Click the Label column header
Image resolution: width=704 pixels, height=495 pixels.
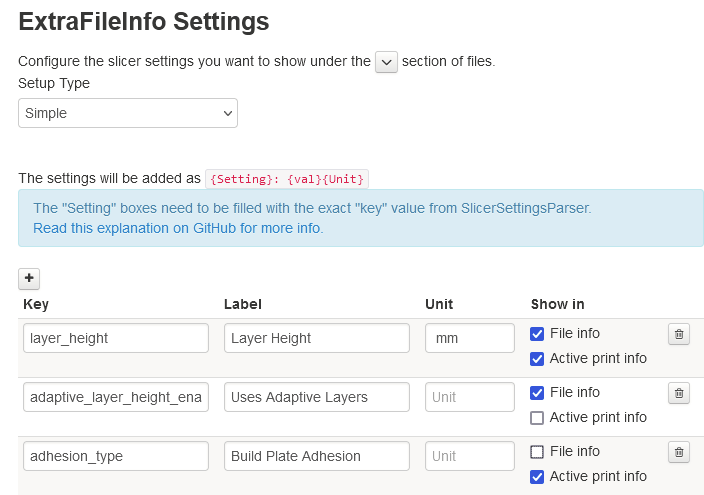(x=243, y=304)
